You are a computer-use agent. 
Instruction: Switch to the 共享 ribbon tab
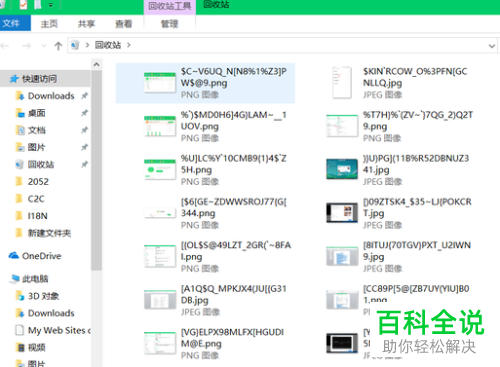tap(86, 24)
